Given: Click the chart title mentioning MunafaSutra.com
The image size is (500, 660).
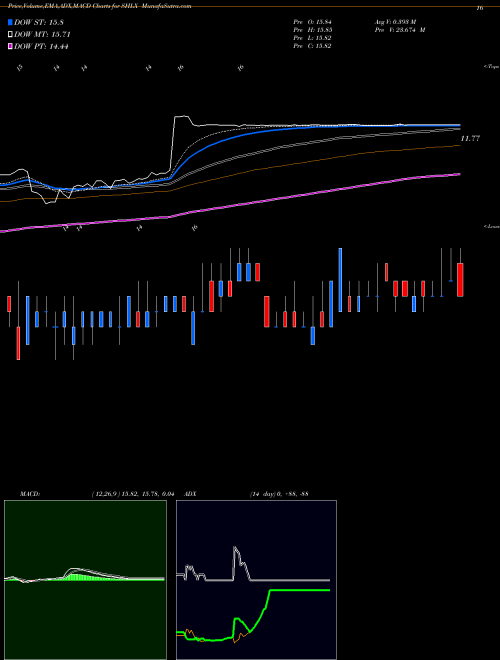Looking at the screenshot, I should (99, 6).
